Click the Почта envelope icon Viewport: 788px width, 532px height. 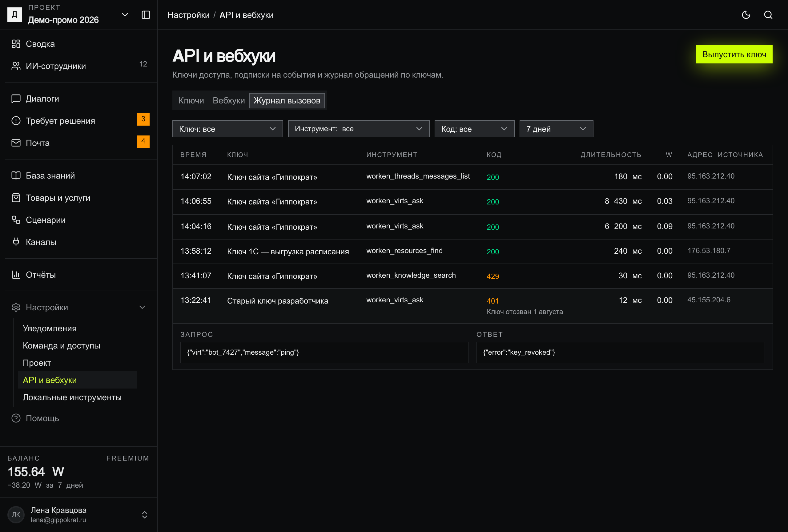[16, 143]
